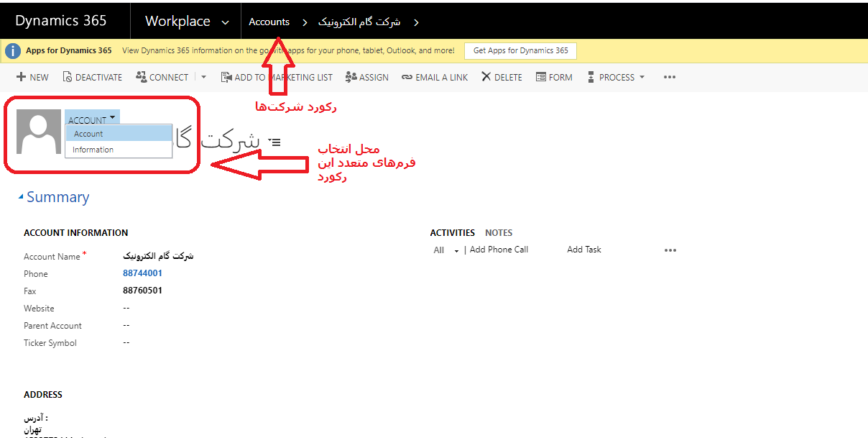868x438 pixels.
Task: Click the ACCOUNT INFORMATION heading
Action: click(x=76, y=232)
